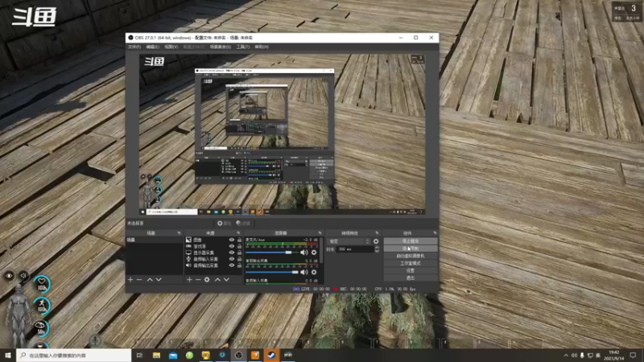The width and height of the screenshot is (644, 362).
Task: Click the 停止推流 stop streaming button
Action: (x=411, y=241)
